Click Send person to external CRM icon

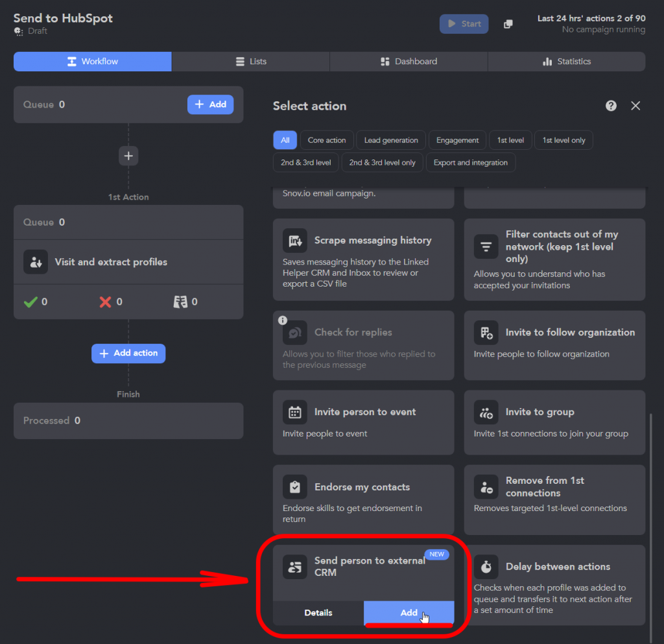(295, 567)
